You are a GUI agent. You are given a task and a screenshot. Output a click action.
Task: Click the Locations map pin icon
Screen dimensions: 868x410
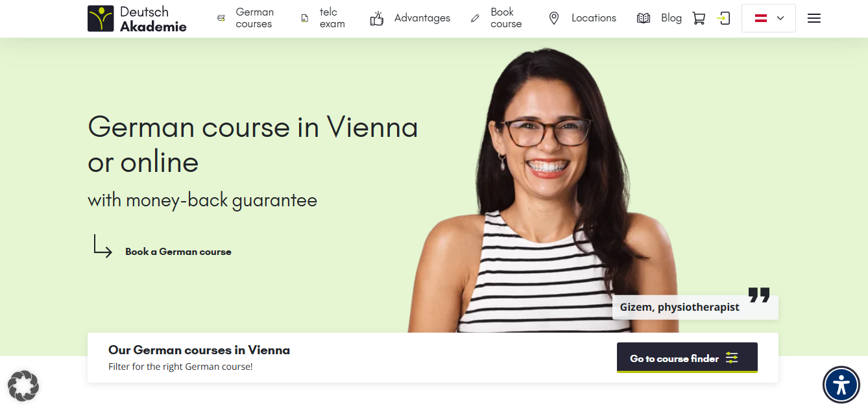553,18
